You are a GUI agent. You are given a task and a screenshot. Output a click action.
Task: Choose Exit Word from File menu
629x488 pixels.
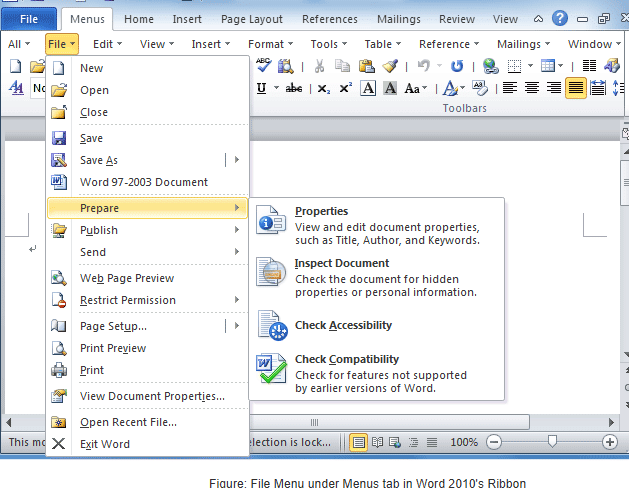(x=147, y=444)
